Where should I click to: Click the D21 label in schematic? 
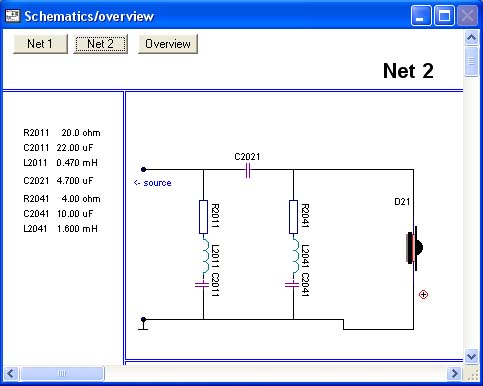pos(402,202)
